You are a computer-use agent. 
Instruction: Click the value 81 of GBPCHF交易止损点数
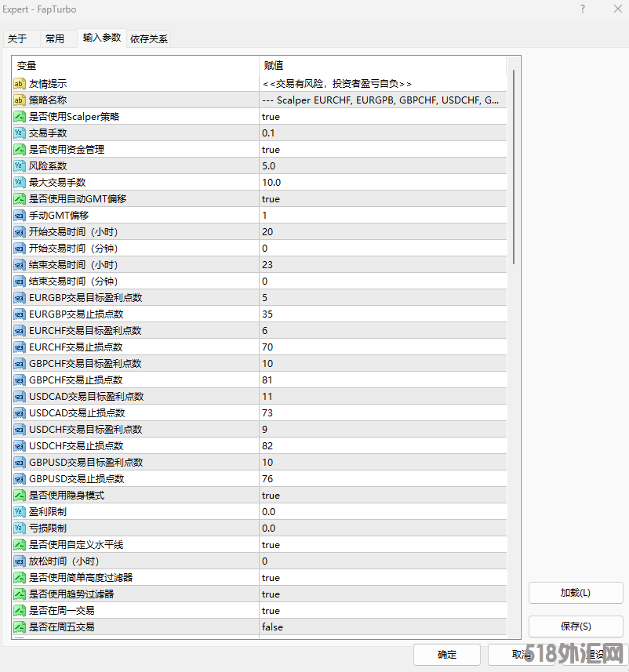383,380
